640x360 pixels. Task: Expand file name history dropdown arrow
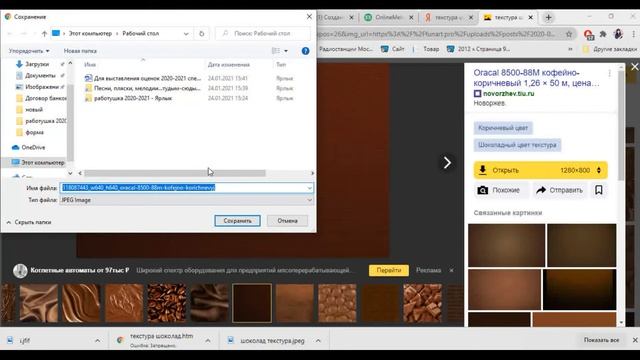point(310,188)
